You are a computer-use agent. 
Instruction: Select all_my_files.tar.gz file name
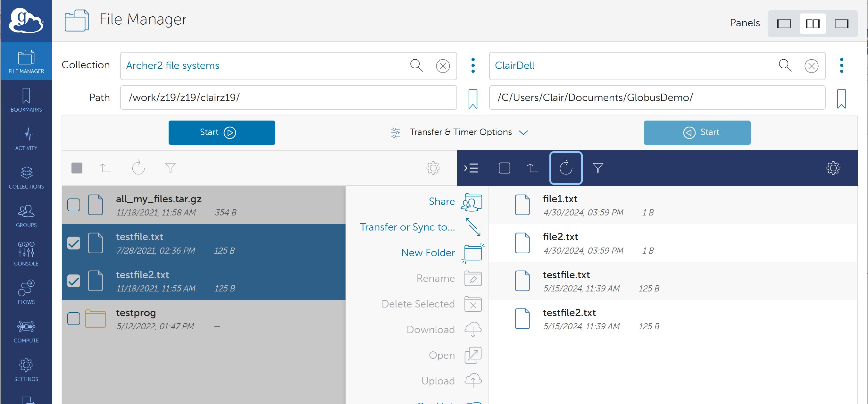point(159,199)
